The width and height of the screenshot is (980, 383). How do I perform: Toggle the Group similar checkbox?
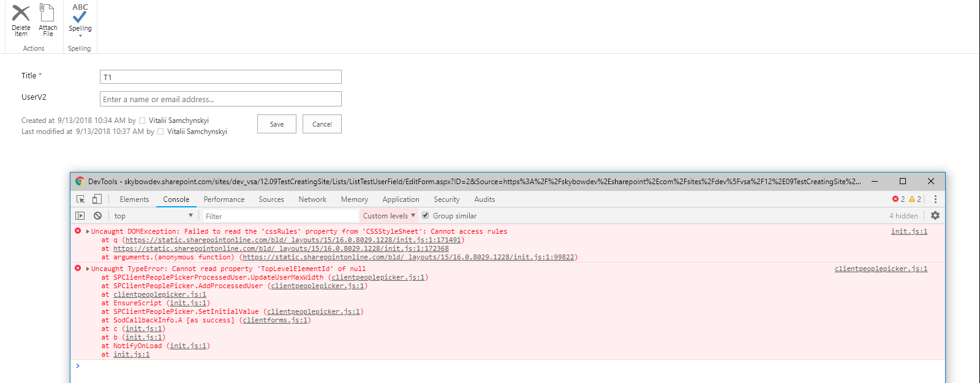point(425,215)
